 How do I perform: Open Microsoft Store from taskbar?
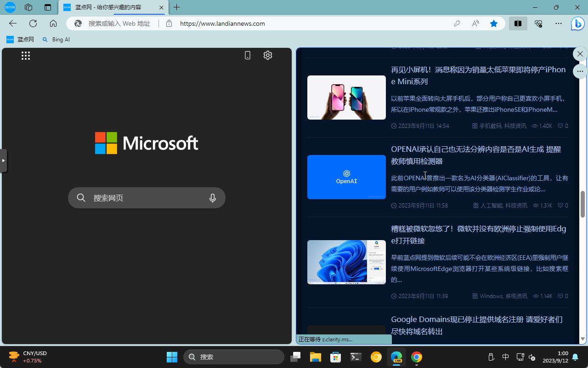336,357
